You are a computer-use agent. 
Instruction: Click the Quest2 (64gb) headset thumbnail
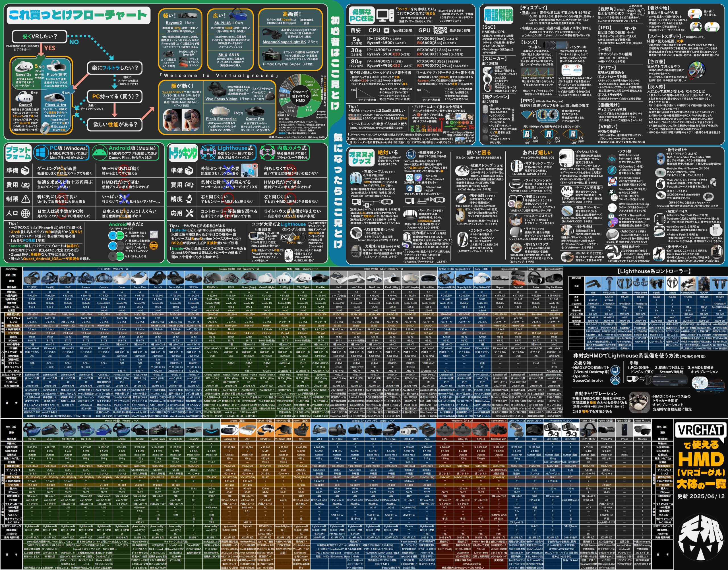pyautogui.click(x=266, y=279)
